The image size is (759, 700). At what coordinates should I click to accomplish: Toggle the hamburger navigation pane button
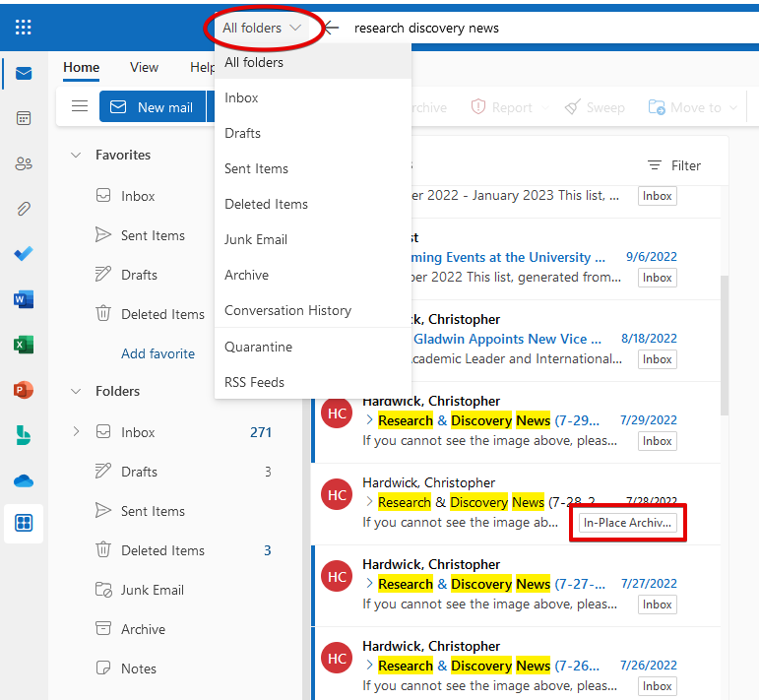point(80,107)
